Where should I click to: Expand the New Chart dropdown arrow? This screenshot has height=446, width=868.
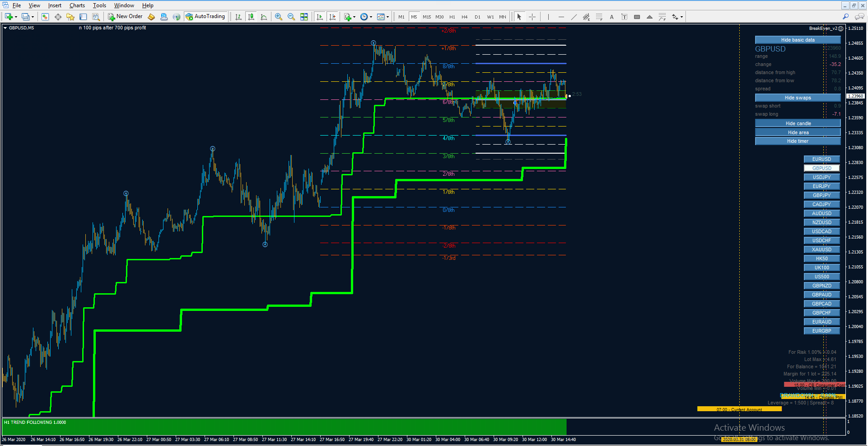tap(16, 17)
